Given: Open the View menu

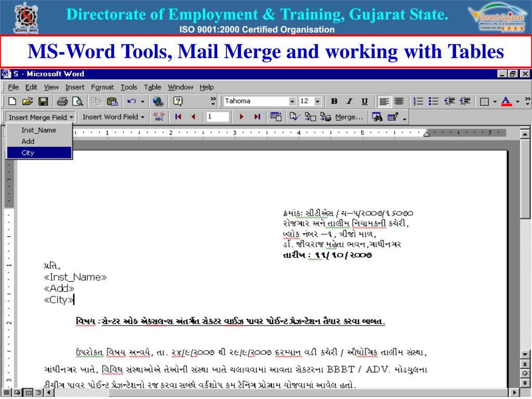Looking at the screenshot, I should (x=51, y=87).
